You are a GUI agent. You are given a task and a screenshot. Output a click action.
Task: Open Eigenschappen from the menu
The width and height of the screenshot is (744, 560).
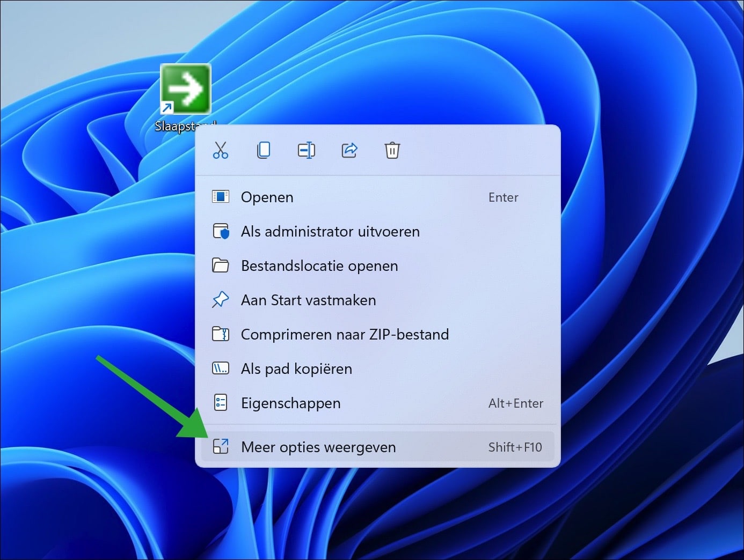(x=290, y=403)
